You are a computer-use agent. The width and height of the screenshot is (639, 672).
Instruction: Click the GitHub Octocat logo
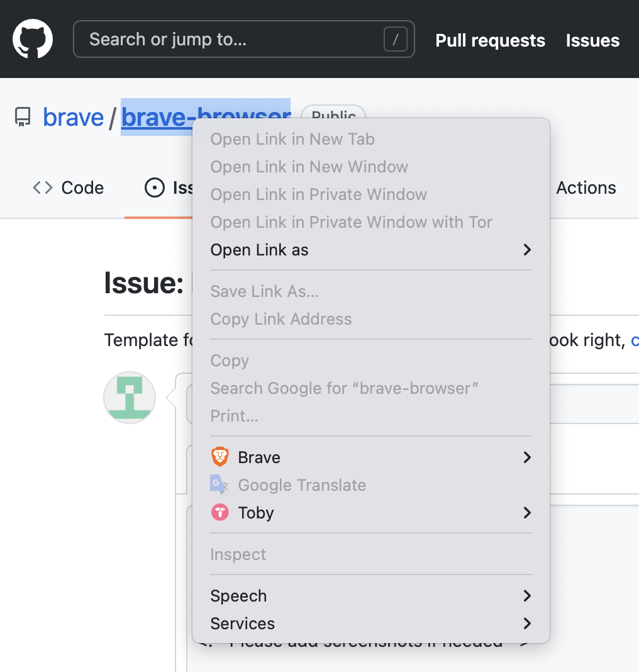32,38
